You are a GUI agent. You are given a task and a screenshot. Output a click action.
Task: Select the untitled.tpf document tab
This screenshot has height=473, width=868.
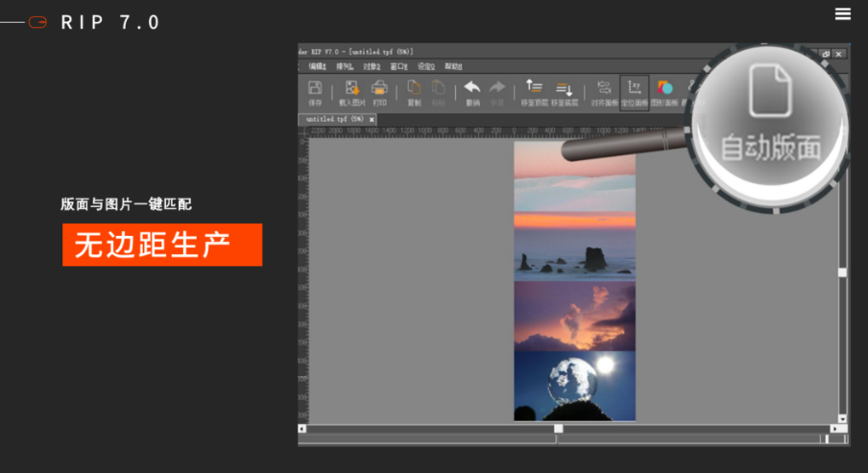pyautogui.click(x=333, y=119)
